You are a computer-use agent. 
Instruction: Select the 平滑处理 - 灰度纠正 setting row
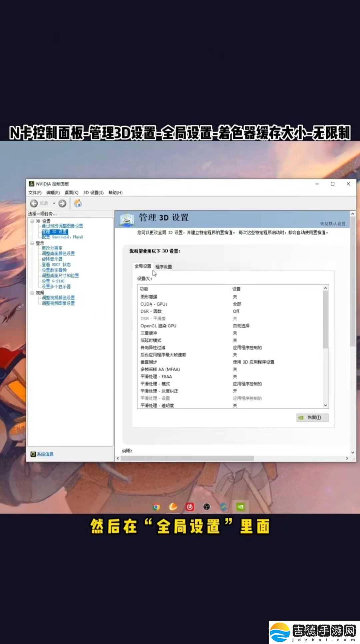click(x=230, y=391)
